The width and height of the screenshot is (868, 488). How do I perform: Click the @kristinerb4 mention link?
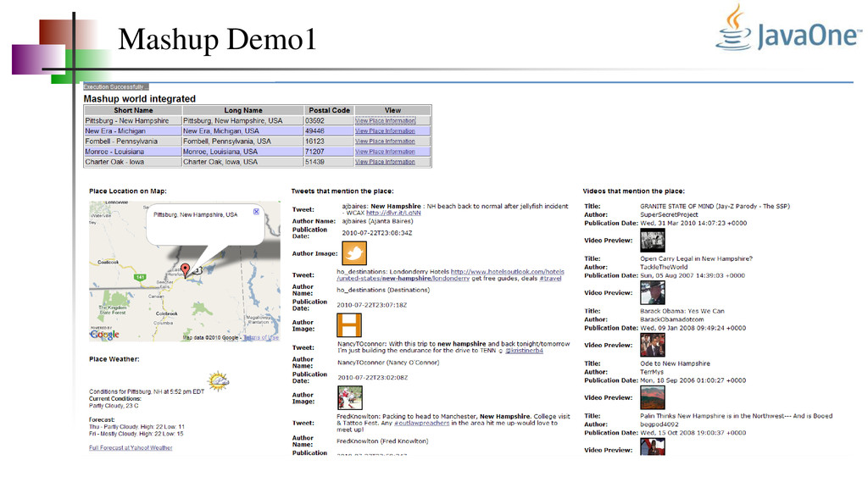524,351
